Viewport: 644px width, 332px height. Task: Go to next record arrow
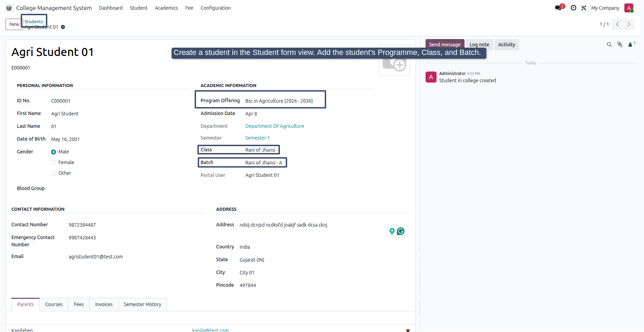pos(629,24)
